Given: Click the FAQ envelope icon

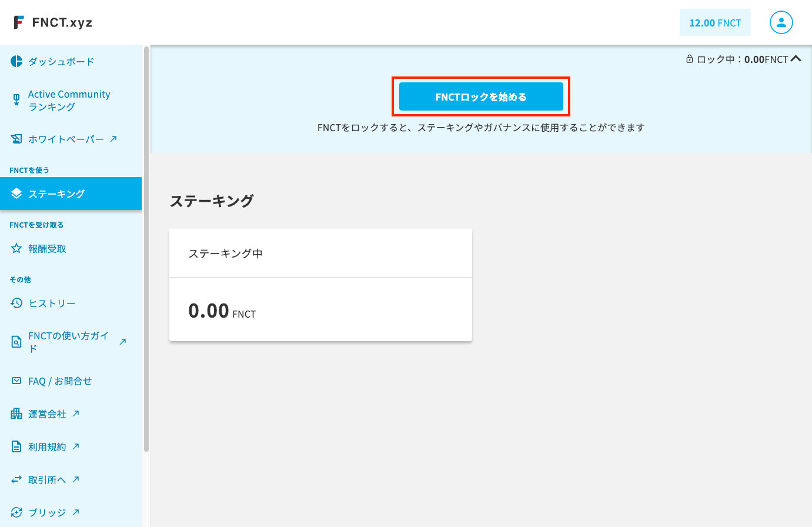Looking at the screenshot, I should (16, 381).
